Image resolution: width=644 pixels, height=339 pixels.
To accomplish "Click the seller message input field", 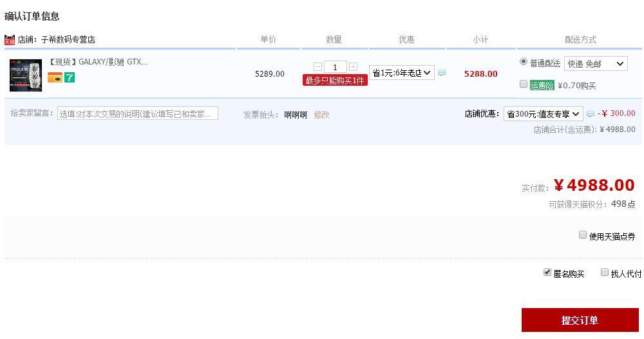I will coord(138,114).
